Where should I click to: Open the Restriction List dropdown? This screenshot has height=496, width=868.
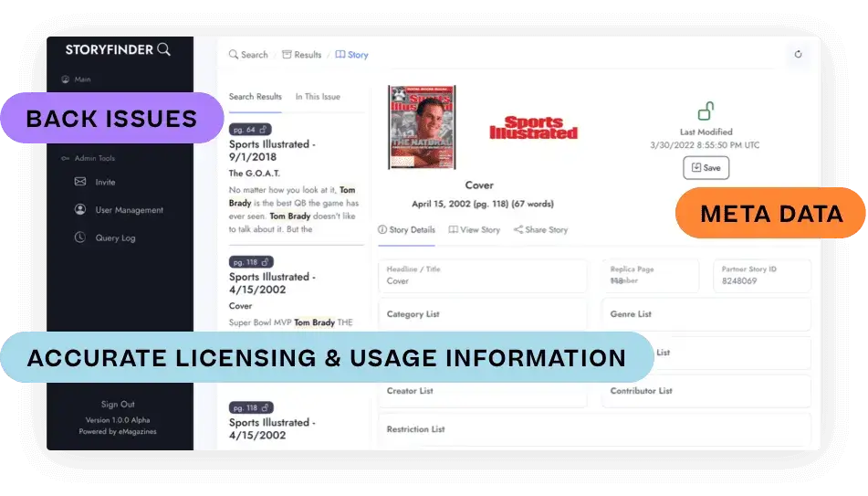594,429
